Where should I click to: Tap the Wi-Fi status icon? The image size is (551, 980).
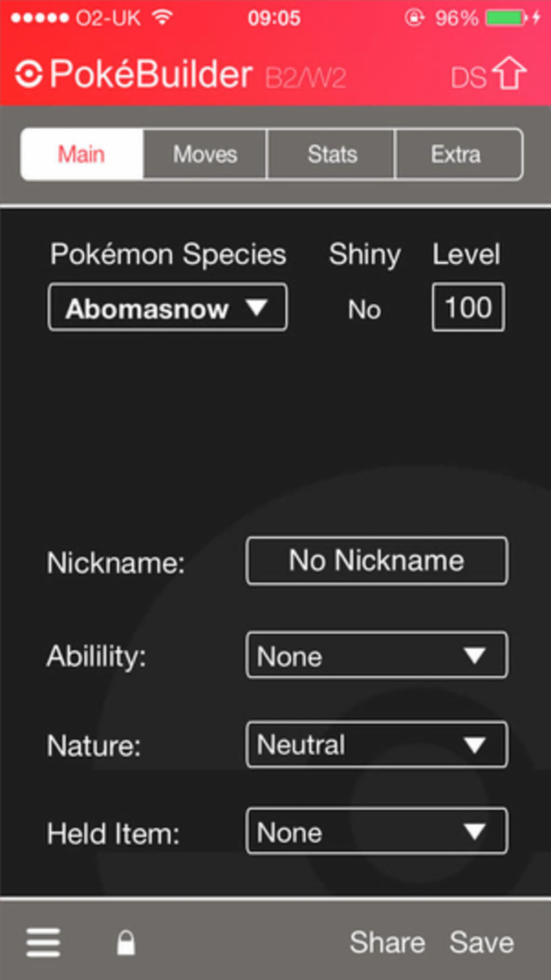(162, 18)
